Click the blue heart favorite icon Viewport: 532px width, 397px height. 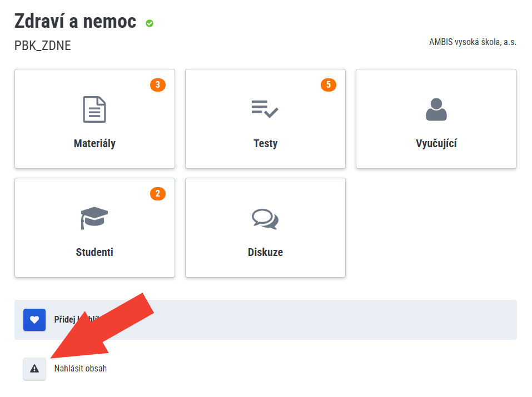coord(34,320)
